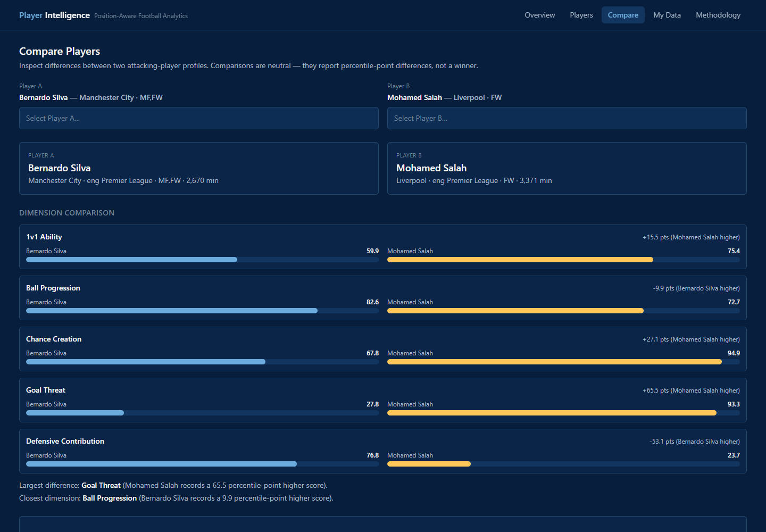Click the Defensive Contribution dimension title
Viewport: 766px width, 532px height.
pyautogui.click(x=65, y=441)
